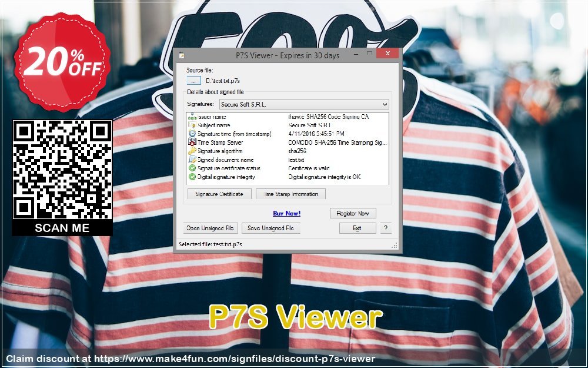
Task: Click the resize grip in status bar corner
Action: pyautogui.click(x=395, y=246)
